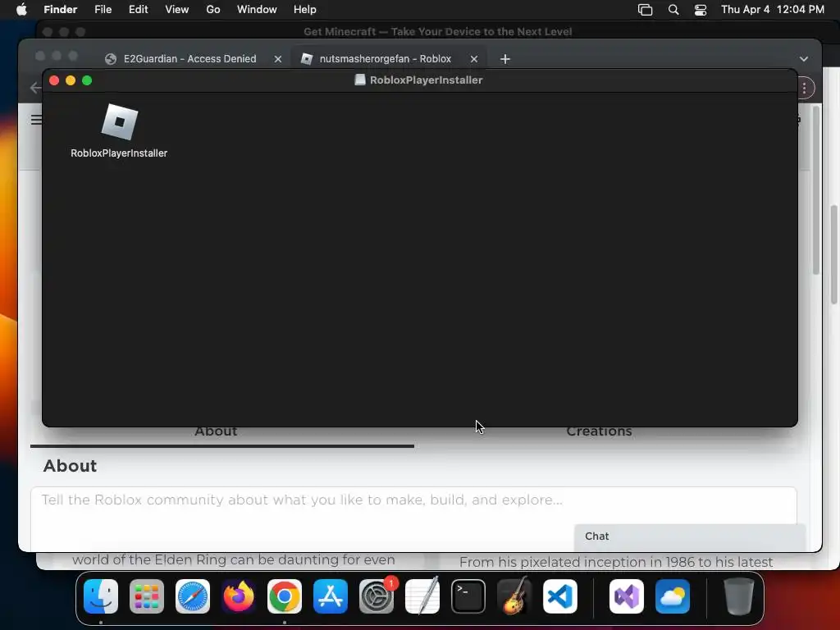This screenshot has width=840, height=630.
Task: Open the Help menu
Action: tap(305, 10)
